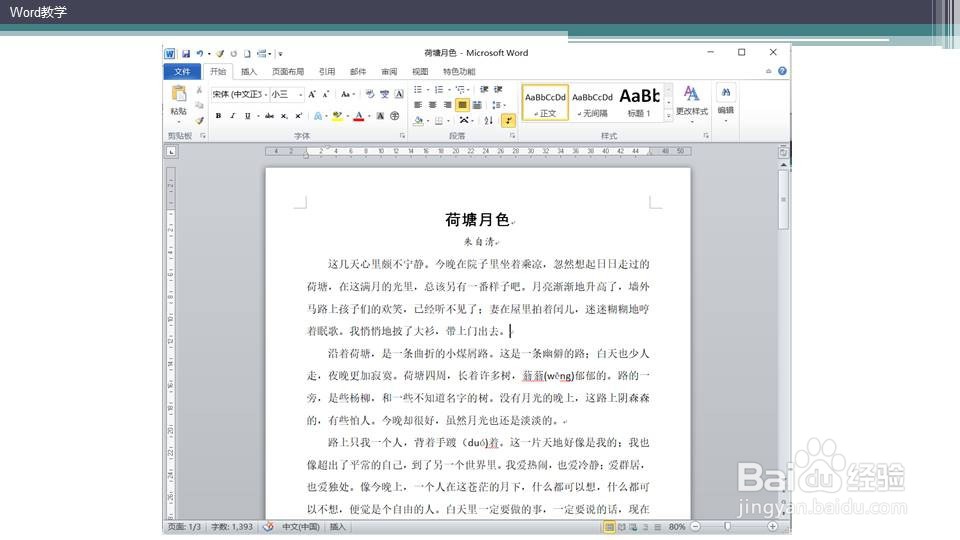Image resolution: width=960 pixels, height=540 pixels.
Task: Open the Font dialog launcher
Action: (x=402, y=136)
